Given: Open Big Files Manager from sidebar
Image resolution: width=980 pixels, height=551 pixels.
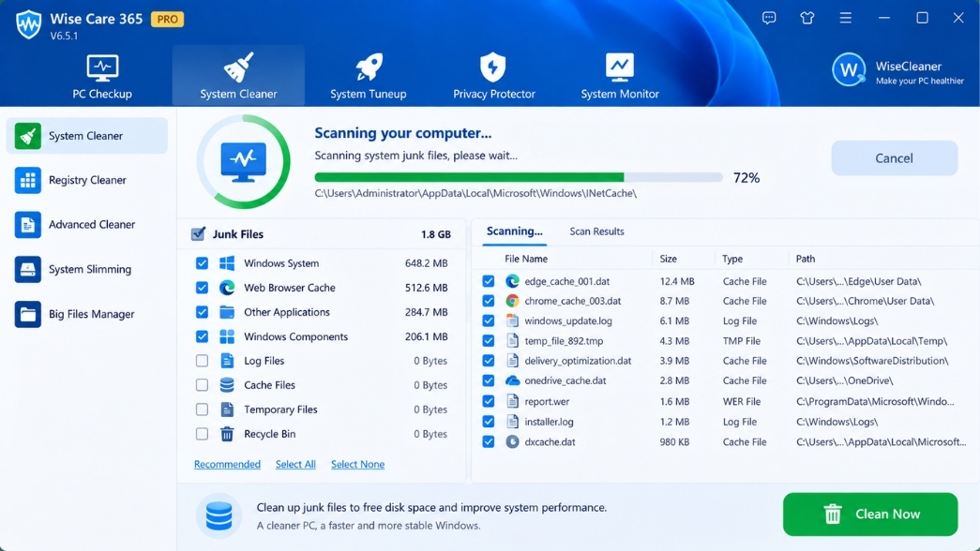Looking at the screenshot, I should pyautogui.click(x=87, y=314).
